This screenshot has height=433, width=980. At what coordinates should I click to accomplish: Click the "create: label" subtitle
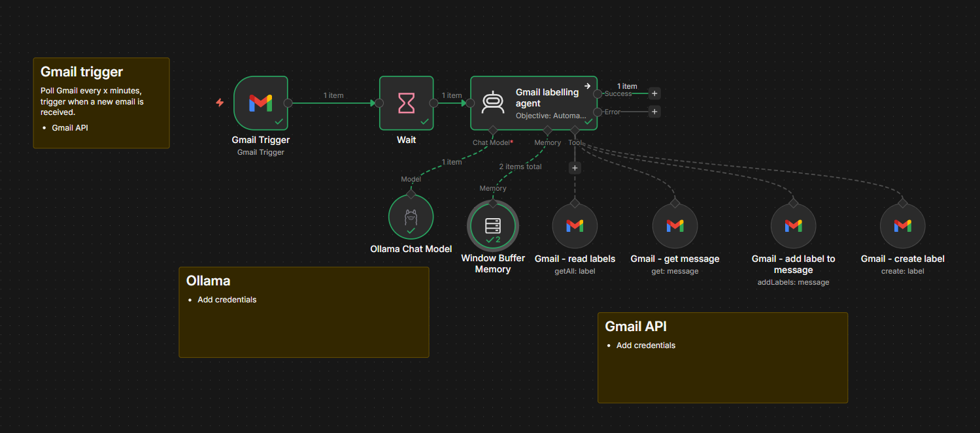[x=902, y=271]
